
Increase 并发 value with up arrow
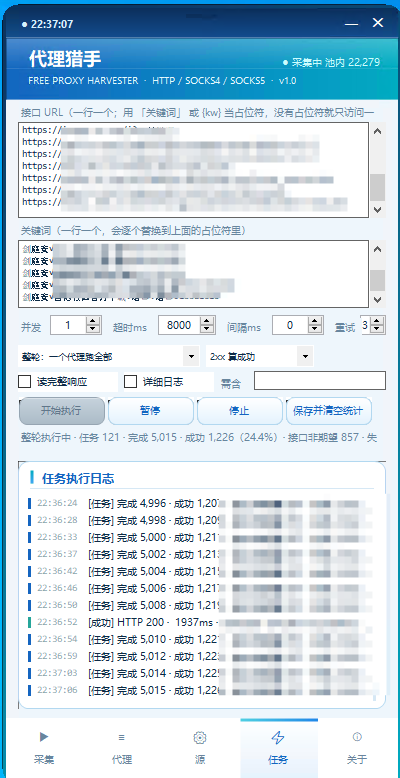[93, 322]
